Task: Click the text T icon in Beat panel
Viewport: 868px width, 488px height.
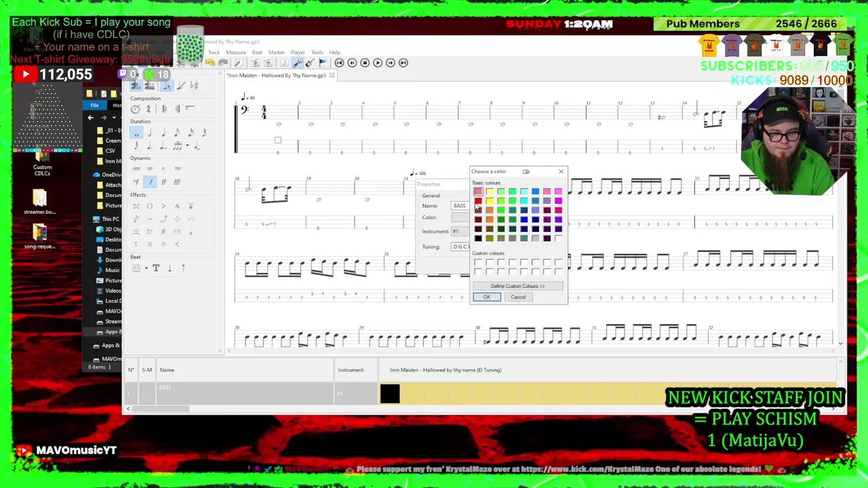Action: point(156,268)
